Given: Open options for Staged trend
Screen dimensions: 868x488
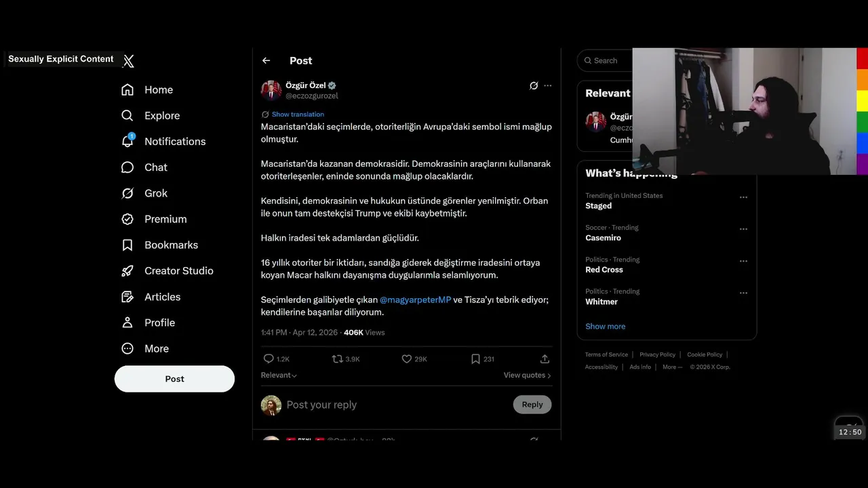Looking at the screenshot, I should 743,197.
